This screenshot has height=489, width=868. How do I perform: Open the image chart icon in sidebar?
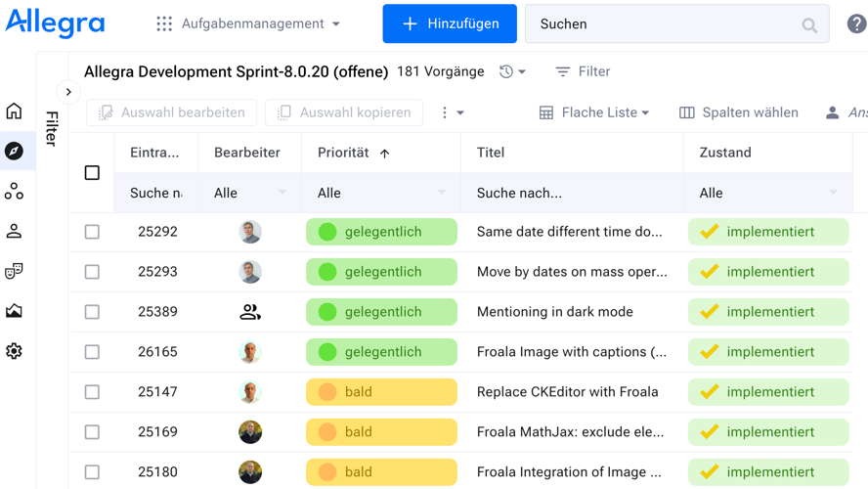(14, 311)
